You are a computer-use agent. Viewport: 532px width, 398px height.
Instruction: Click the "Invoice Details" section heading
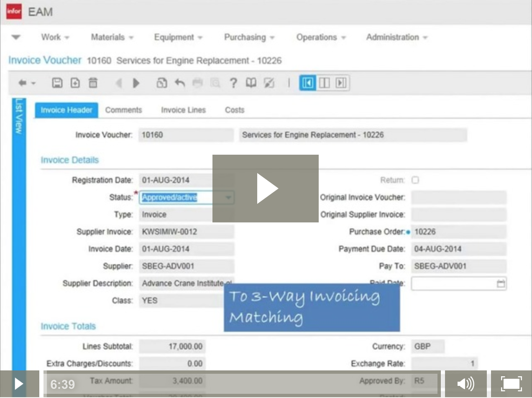click(70, 160)
